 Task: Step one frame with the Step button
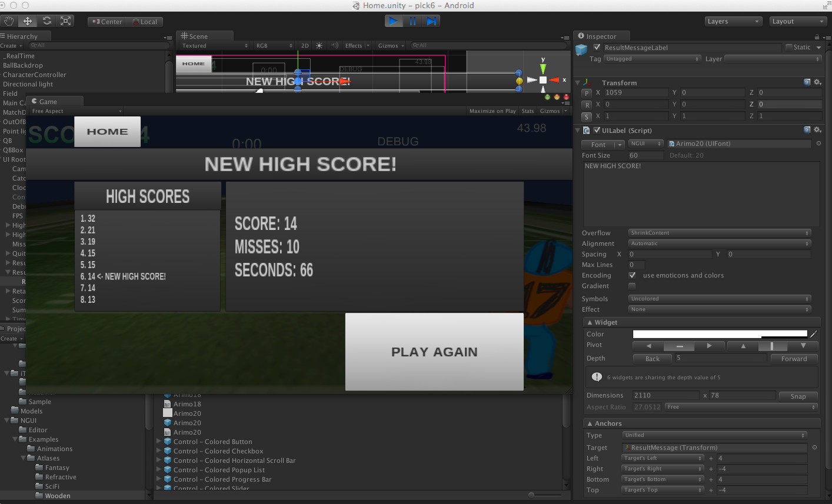(x=431, y=21)
